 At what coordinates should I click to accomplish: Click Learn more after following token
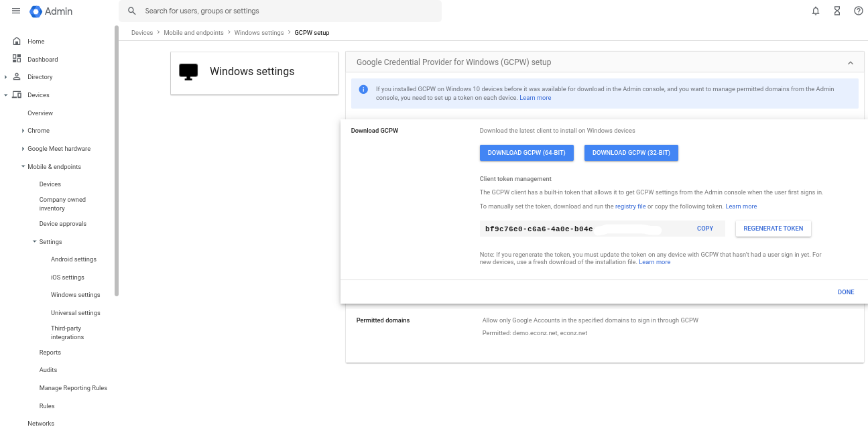coord(741,206)
